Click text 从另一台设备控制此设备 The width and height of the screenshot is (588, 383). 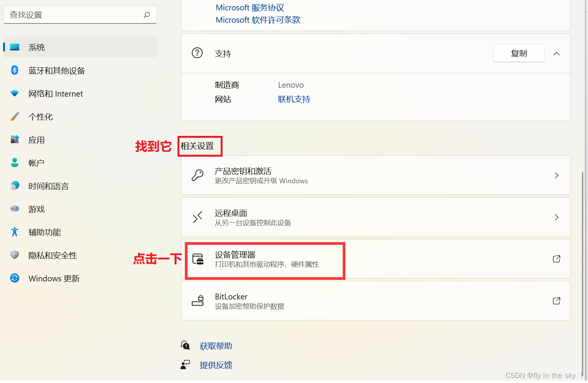point(253,223)
